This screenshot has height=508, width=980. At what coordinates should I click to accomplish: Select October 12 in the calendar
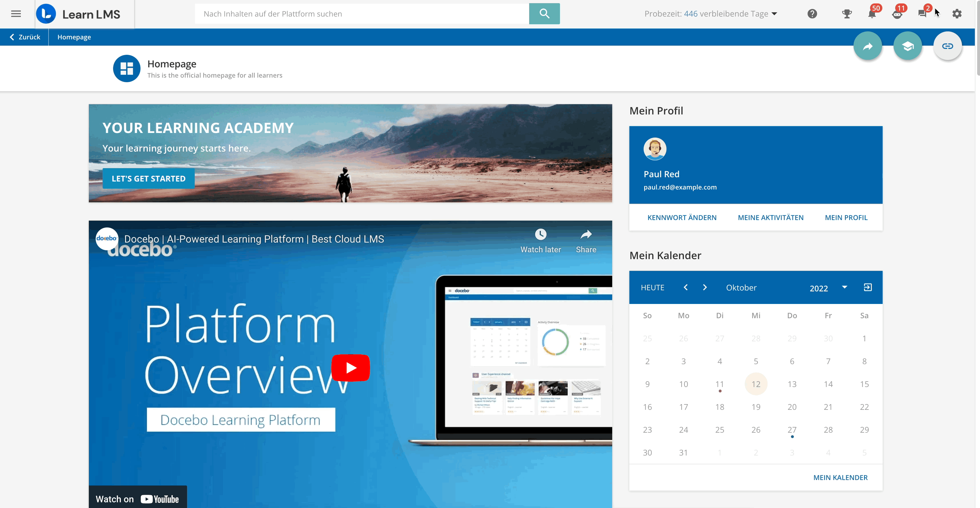(756, 384)
